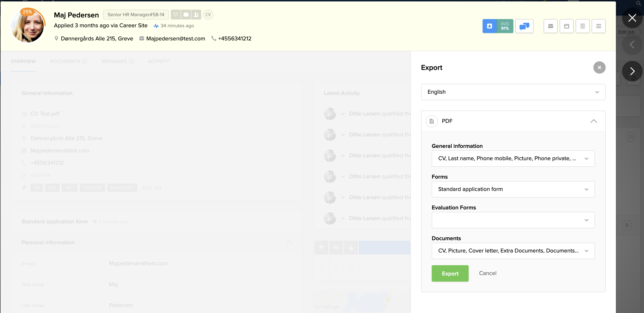
Task: Open the Forms dropdown showing Standard application form
Action: (x=513, y=189)
